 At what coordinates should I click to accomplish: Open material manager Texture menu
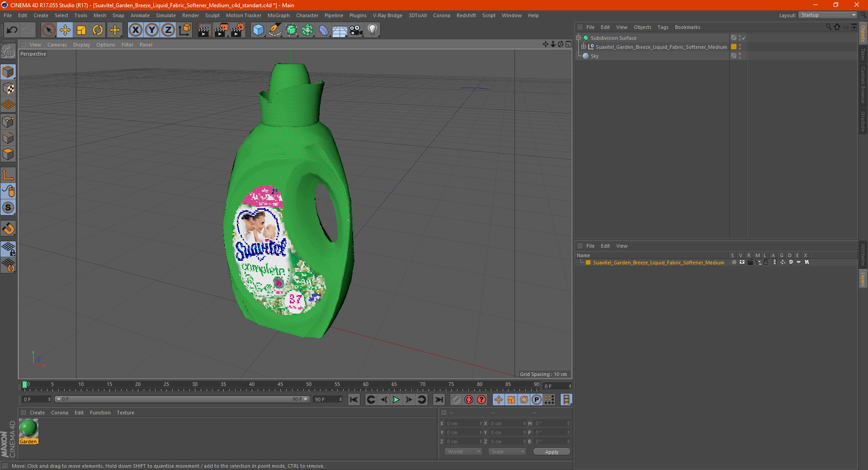pyautogui.click(x=125, y=413)
